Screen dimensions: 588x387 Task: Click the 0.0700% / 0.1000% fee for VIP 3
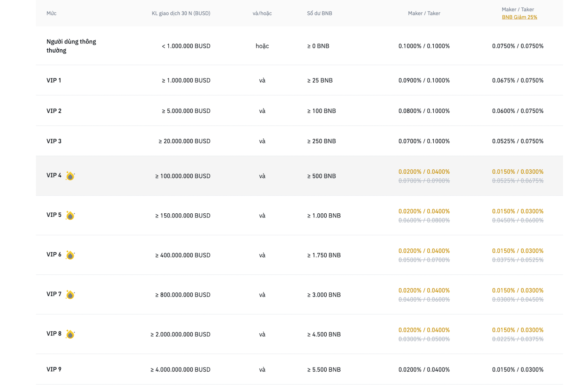tap(424, 141)
